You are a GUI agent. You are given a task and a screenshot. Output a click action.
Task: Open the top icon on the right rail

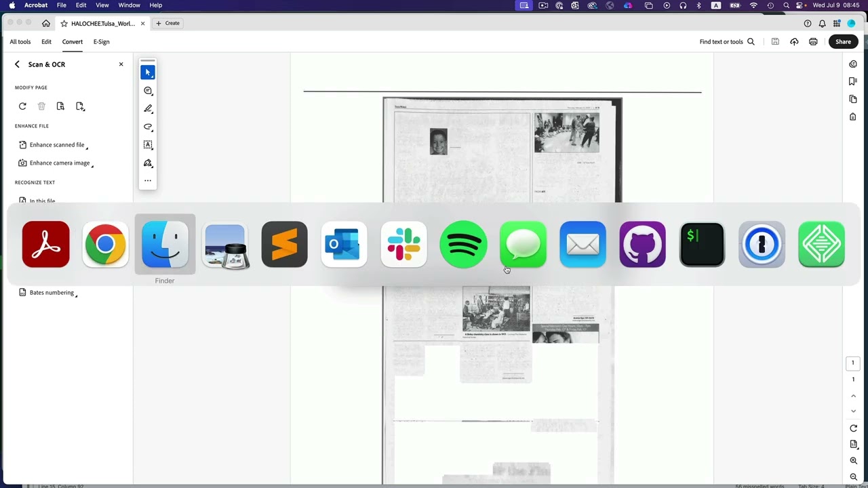point(853,64)
